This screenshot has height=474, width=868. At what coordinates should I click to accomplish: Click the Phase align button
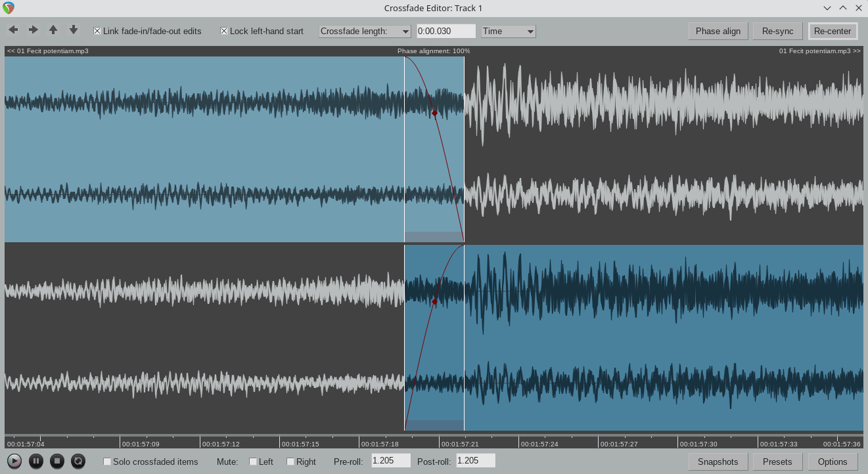[x=718, y=31]
